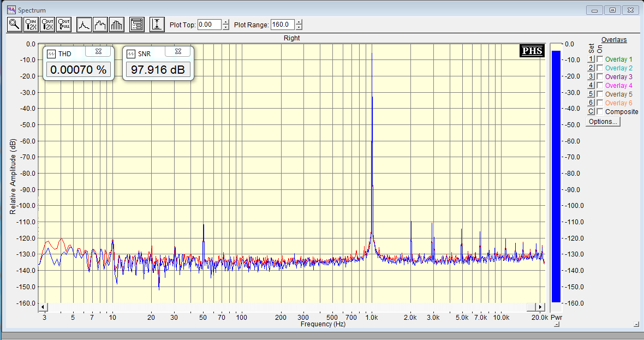644x340 pixels.
Task: Select the magnifier zoom tool
Action: tap(14, 25)
